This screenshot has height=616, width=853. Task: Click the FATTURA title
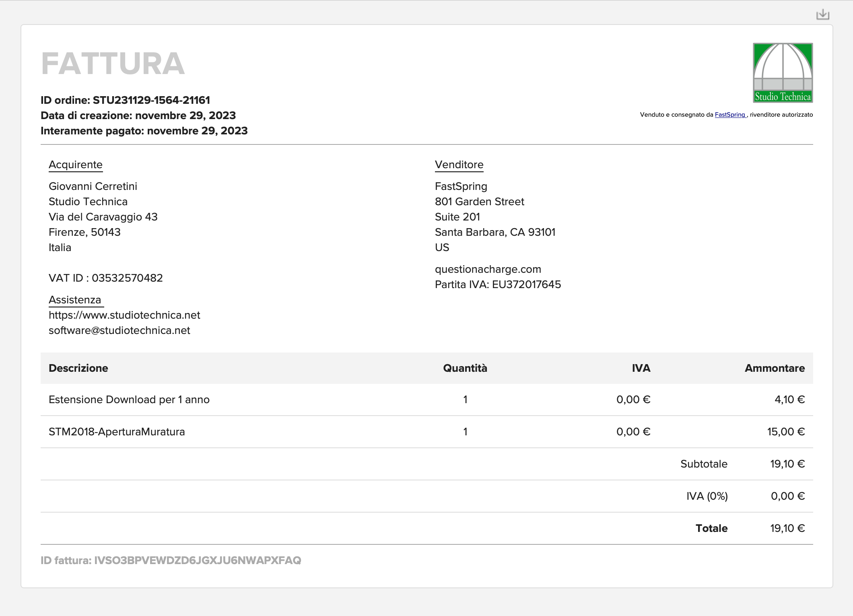[113, 64]
